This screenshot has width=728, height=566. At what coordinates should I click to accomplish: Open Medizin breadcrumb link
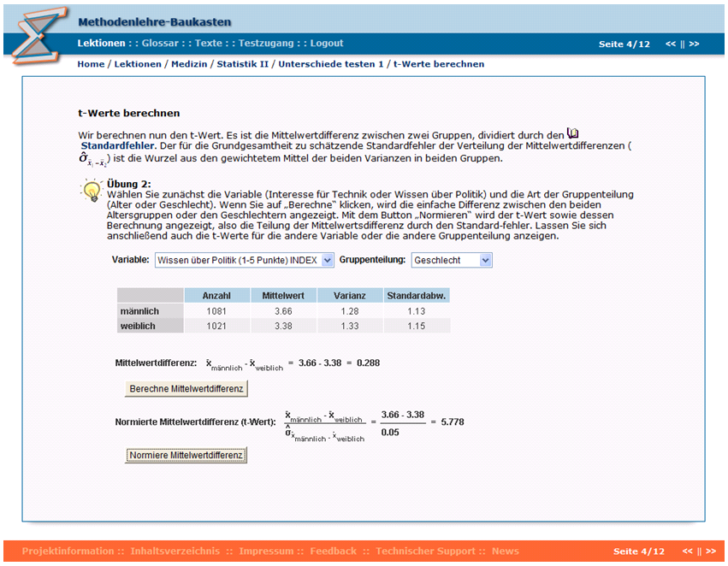coord(189,64)
